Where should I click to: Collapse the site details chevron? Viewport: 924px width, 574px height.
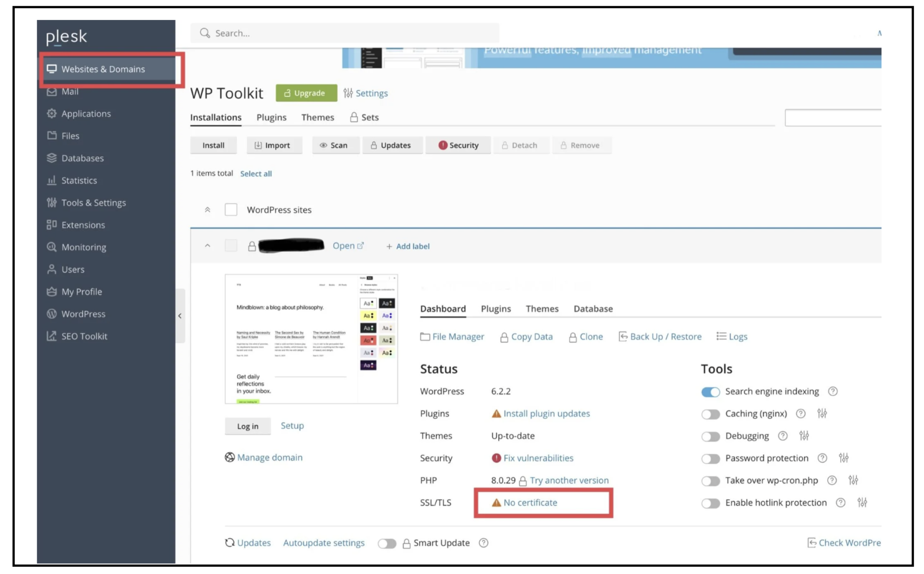click(207, 246)
